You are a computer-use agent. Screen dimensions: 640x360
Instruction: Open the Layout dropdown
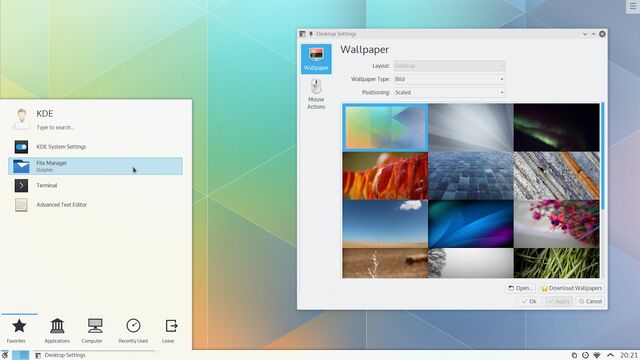449,66
